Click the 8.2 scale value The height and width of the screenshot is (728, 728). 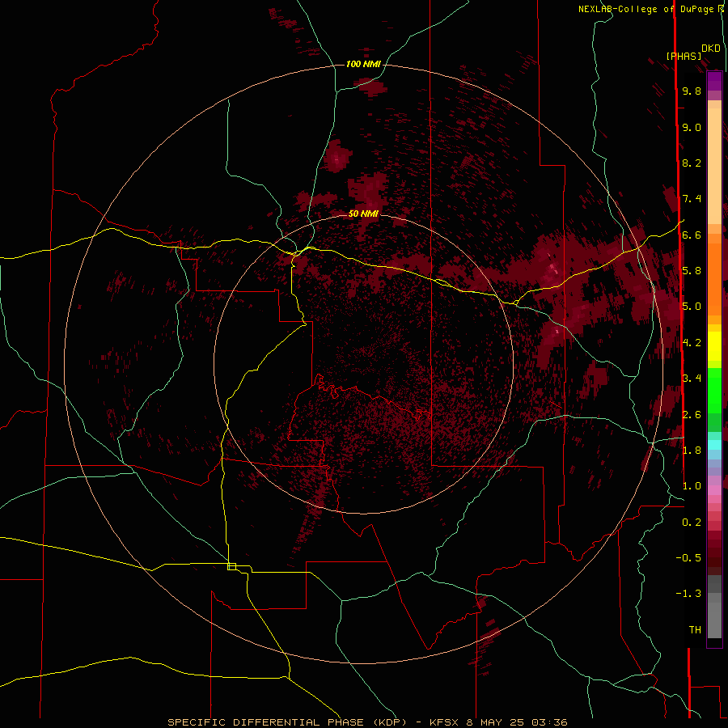tap(692, 163)
